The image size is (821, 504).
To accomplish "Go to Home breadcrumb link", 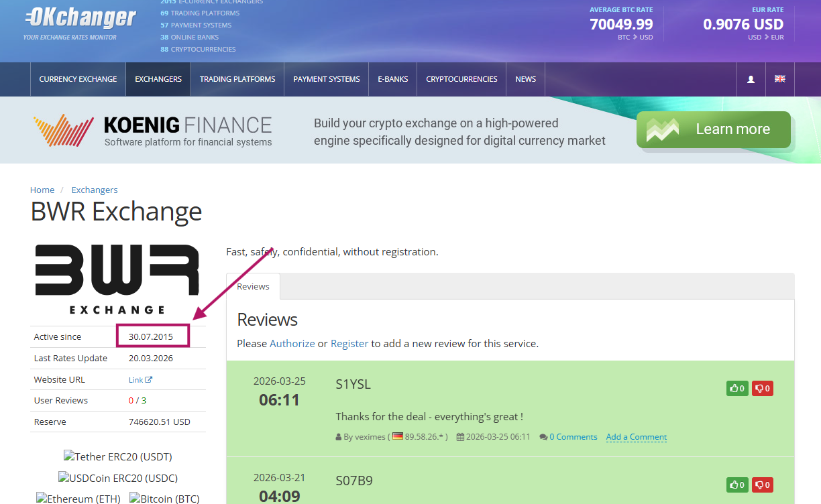I will click(42, 190).
